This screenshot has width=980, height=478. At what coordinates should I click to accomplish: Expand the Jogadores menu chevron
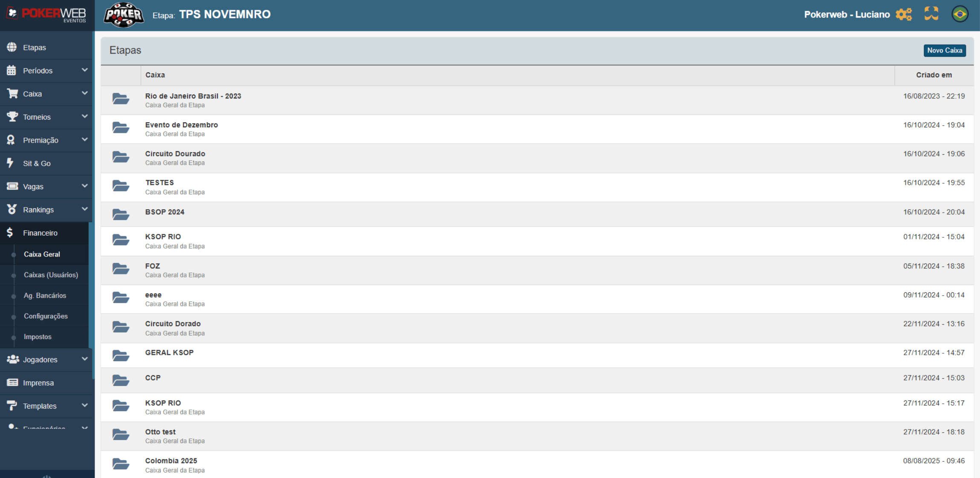[84, 360]
